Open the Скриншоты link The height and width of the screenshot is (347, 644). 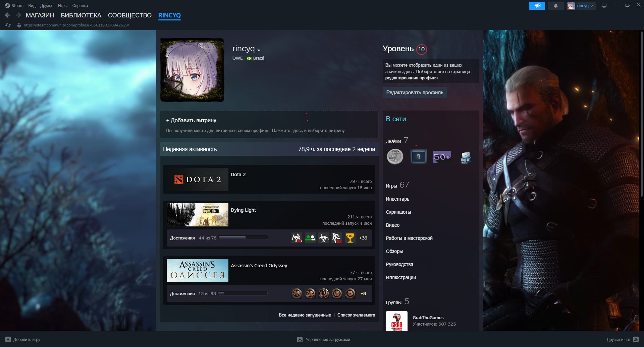coord(398,212)
